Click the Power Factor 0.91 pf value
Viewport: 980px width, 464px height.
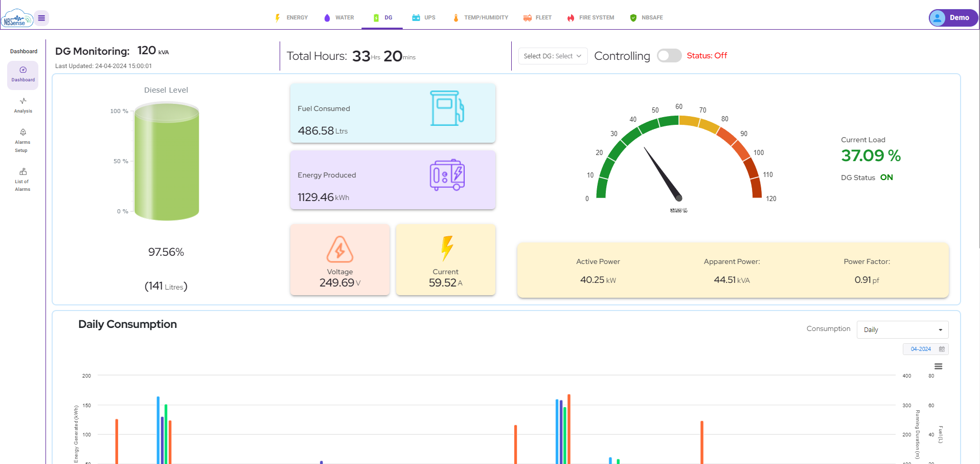pos(867,280)
